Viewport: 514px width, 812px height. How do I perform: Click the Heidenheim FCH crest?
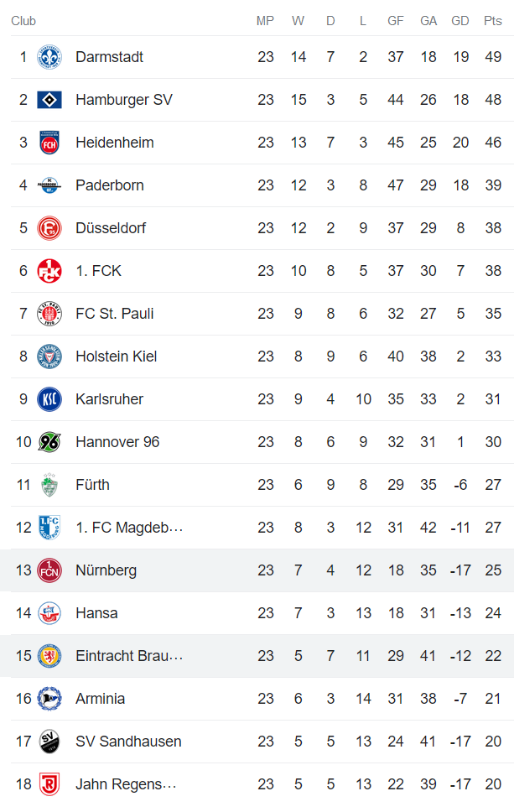(49, 143)
